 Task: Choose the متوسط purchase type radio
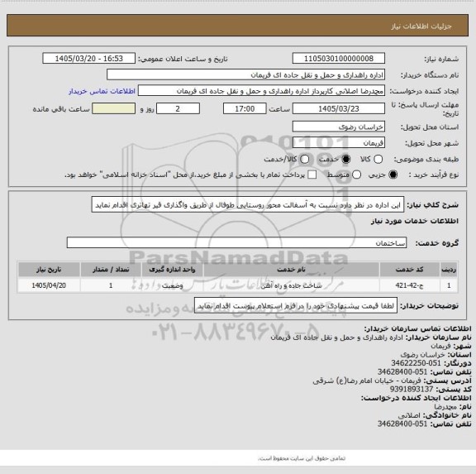pos(357,175)
